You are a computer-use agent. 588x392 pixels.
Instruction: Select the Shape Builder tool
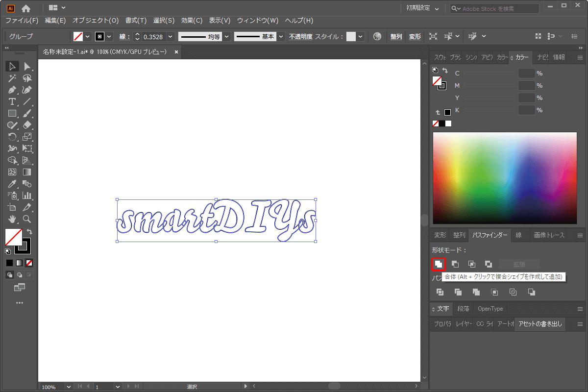click(13, 160)
